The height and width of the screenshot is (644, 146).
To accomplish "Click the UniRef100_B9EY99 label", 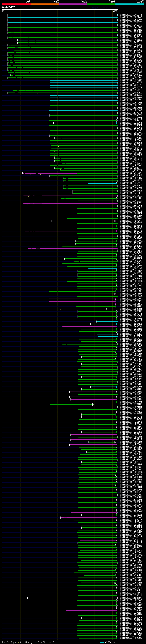I will (131, 598).
